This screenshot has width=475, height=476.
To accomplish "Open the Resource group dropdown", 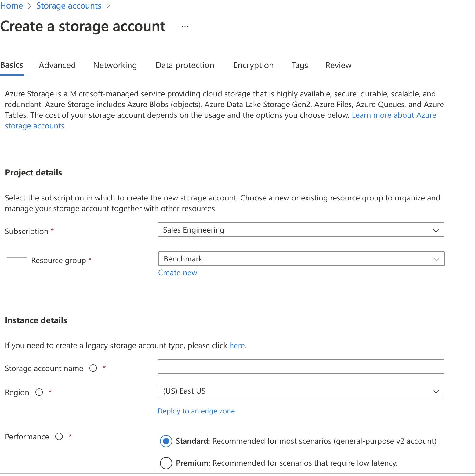I will 301,259.
